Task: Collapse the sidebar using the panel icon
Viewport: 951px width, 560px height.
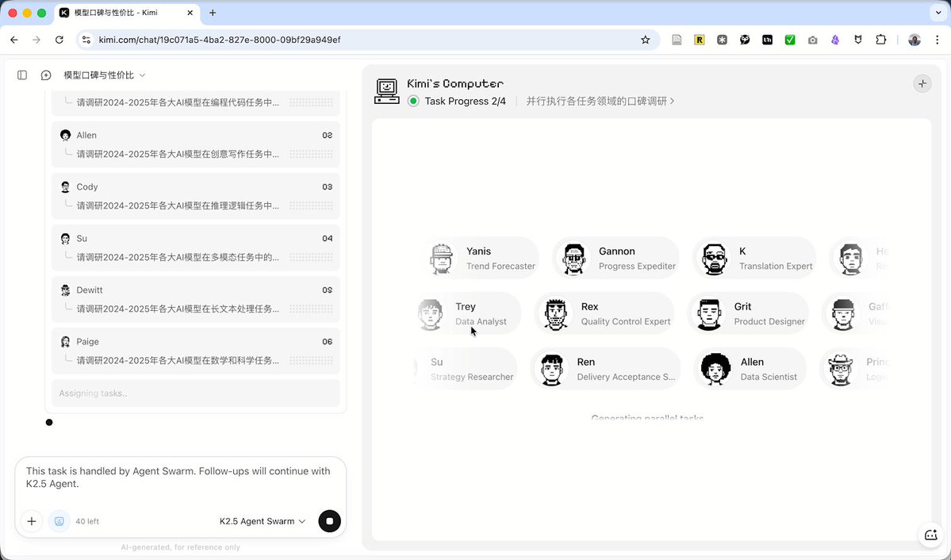Action: [21, 75]
